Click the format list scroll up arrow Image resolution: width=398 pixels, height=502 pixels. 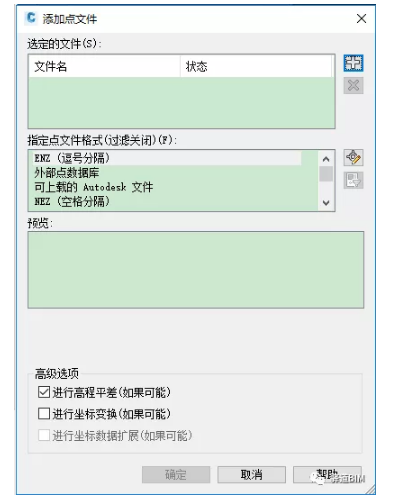326,159
